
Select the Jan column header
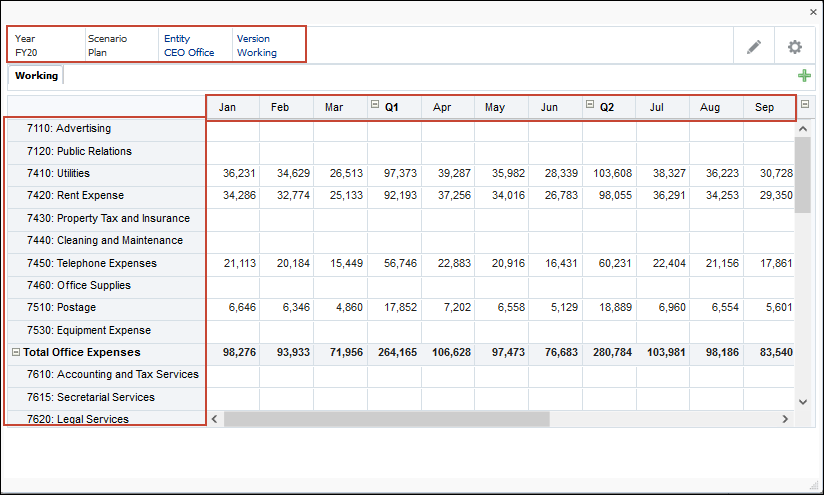click(232, 108)
